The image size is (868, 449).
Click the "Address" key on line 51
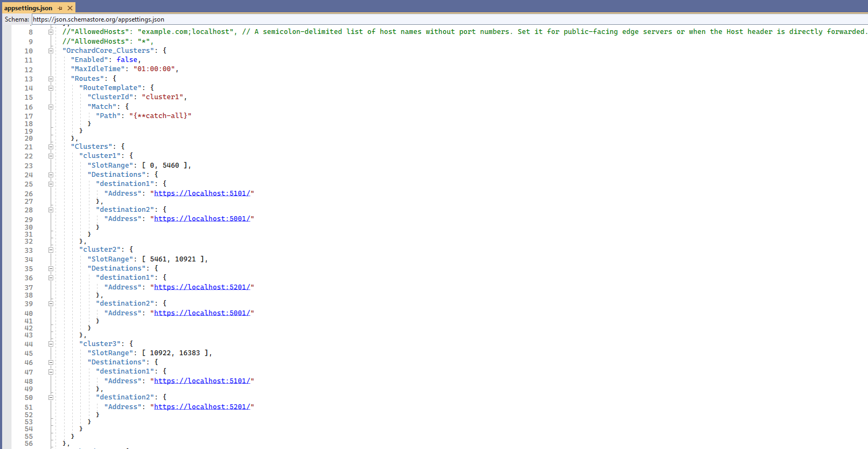click(123, 407)
